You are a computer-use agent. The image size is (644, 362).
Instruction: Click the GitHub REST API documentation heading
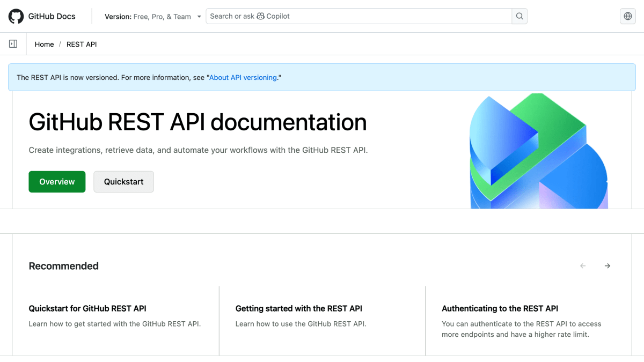point(197,122)
